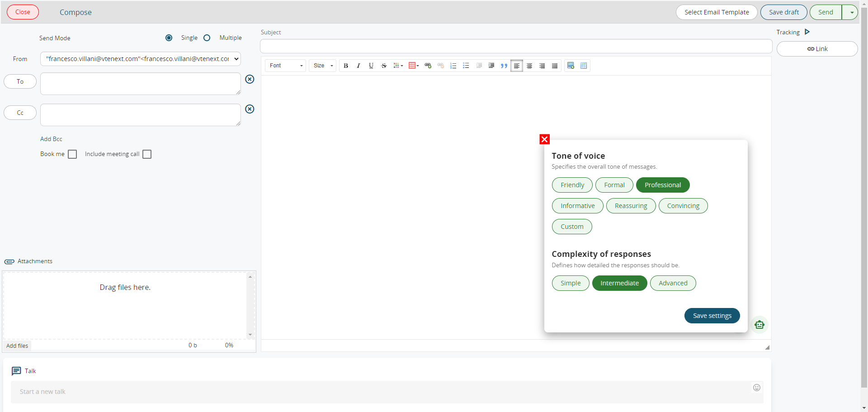Close the tone settings popup
This screenshot has width=868, height=412.
pos(545,139)
